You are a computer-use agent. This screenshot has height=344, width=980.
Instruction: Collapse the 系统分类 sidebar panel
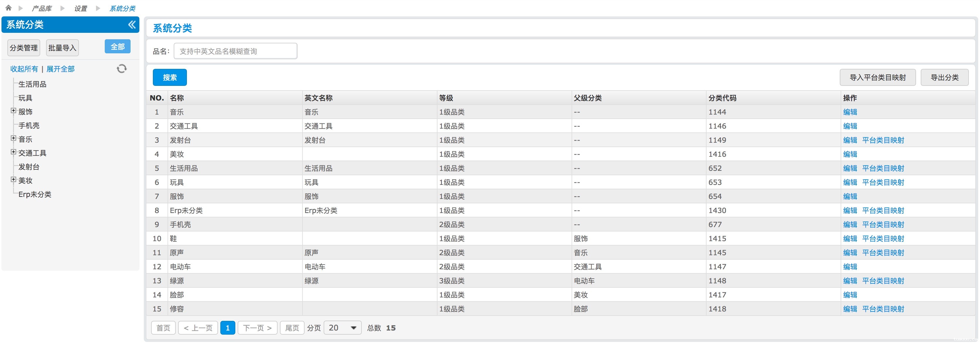[x=132, y=25]
